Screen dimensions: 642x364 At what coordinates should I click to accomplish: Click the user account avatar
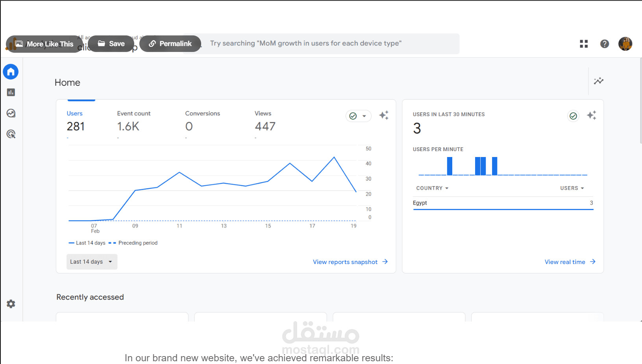625,44
